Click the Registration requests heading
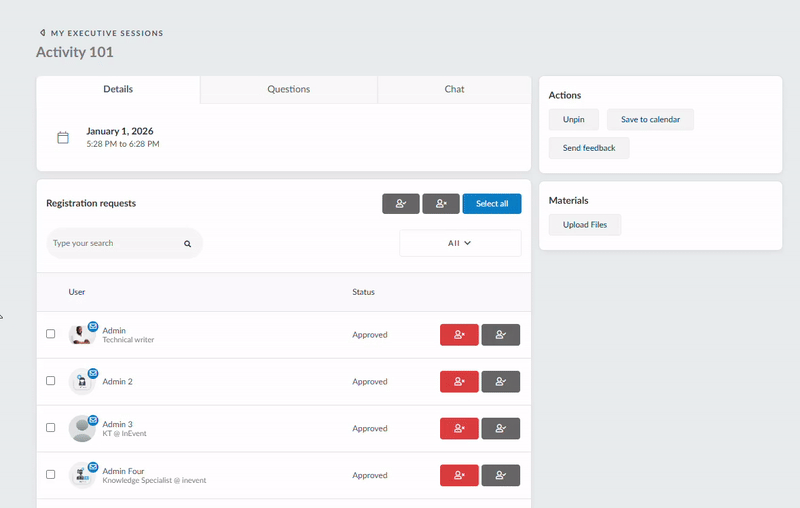The height and width of the screenshot is (508, 800). click(x=91, y=204)
